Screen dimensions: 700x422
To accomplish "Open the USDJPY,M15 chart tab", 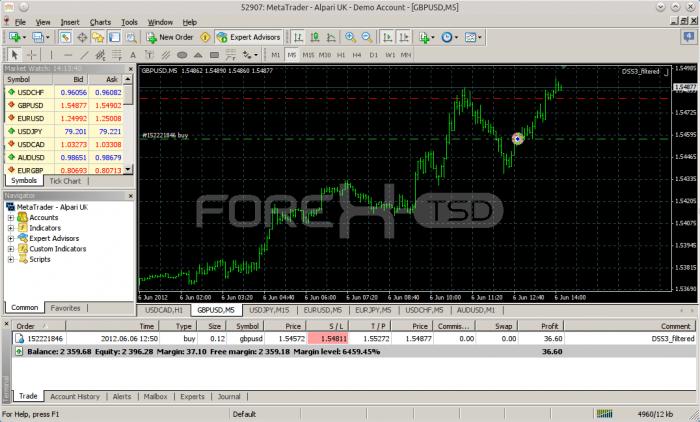I will (x=269, y=310).
